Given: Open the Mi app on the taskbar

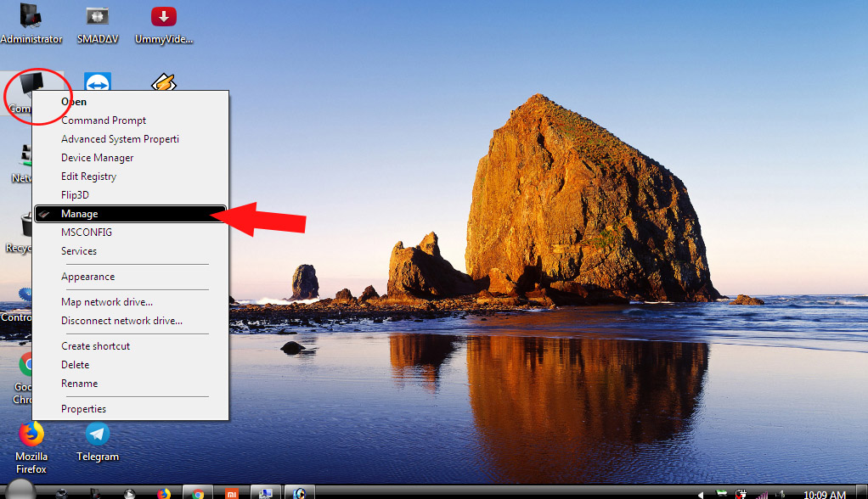Looking at the screenshot, I should pos(230,491).
